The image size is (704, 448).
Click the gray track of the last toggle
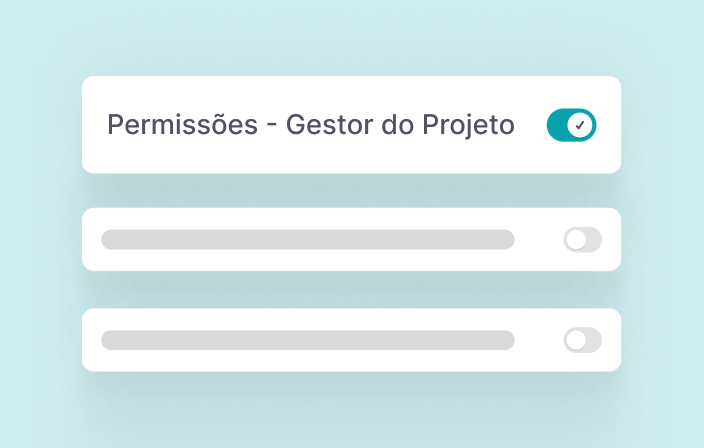pyautogui.click(x=593, y=340)
